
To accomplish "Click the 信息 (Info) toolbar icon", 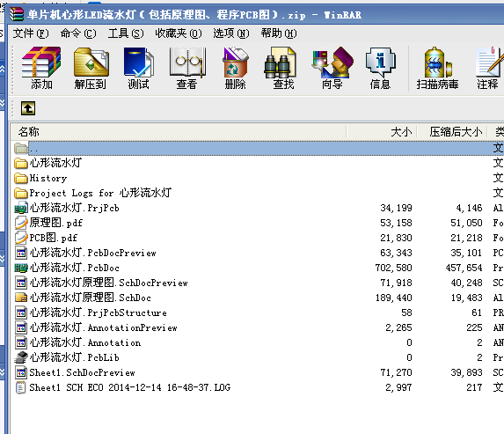I will click(380, 68).
